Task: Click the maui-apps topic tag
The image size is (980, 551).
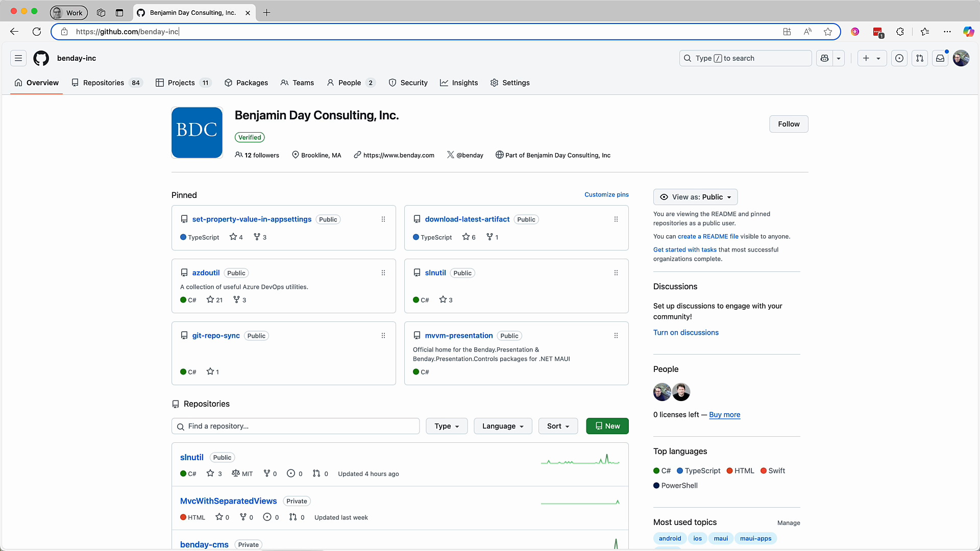Action: point(755,538)
